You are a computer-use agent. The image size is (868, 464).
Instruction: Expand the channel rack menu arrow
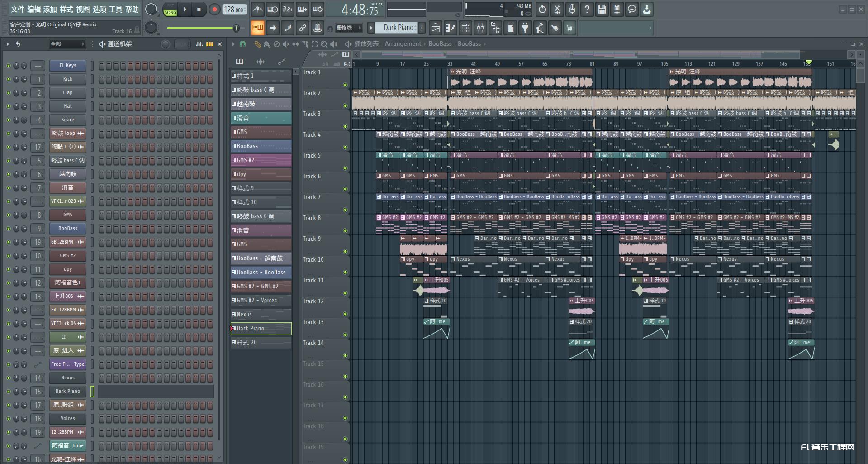8,44
